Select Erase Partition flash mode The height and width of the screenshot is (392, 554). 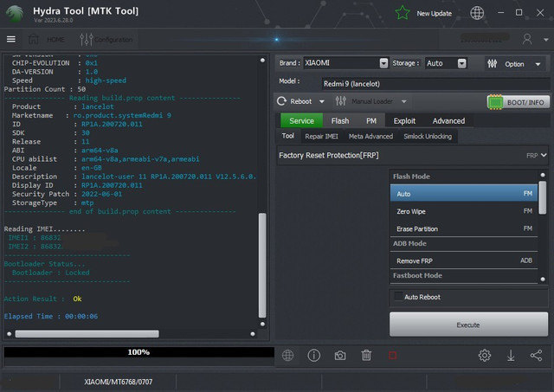[x=464, y=228]
